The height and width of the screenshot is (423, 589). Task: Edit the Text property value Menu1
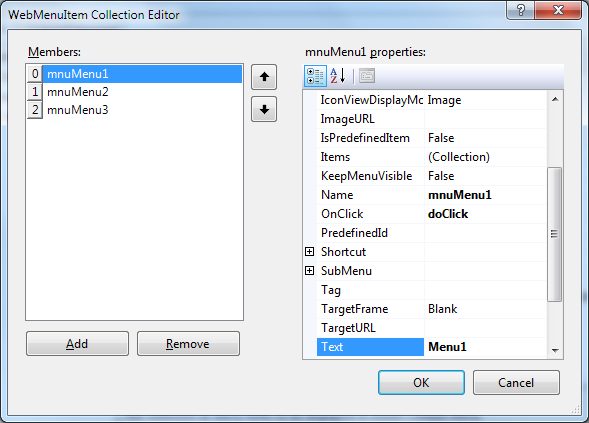click(485, 347)
